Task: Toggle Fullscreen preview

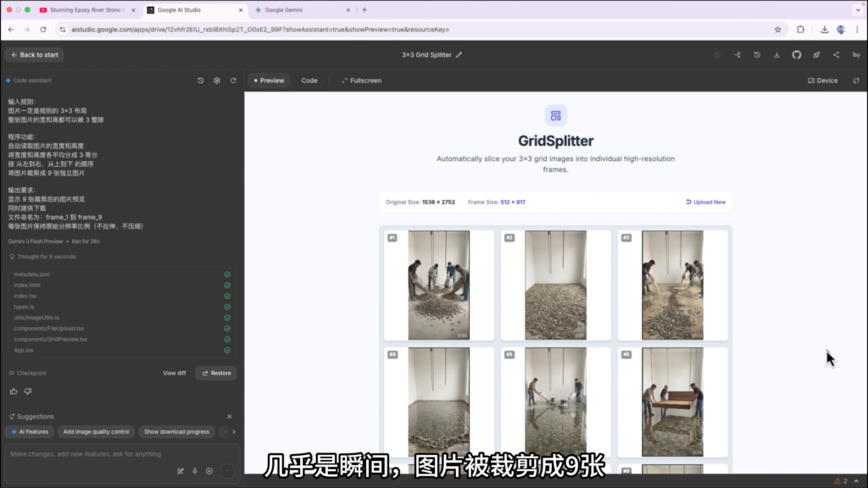Action: tap(361, 80)
